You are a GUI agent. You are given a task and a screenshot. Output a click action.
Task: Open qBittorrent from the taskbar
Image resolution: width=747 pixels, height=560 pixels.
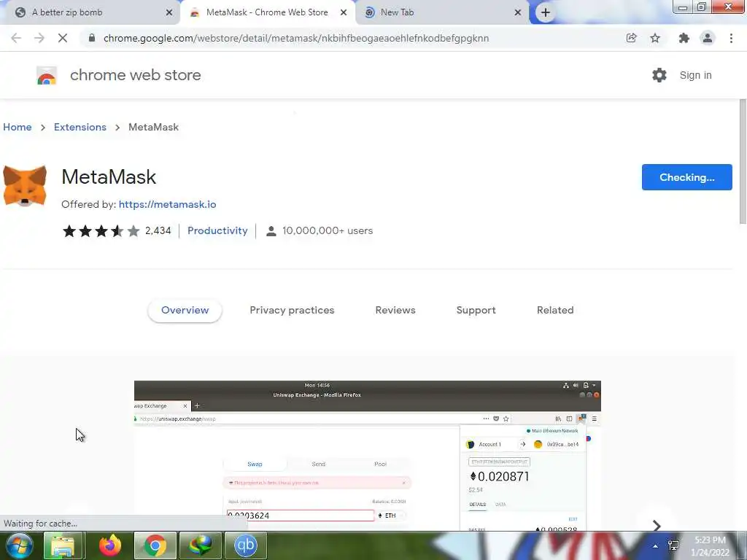coord(245,545)
